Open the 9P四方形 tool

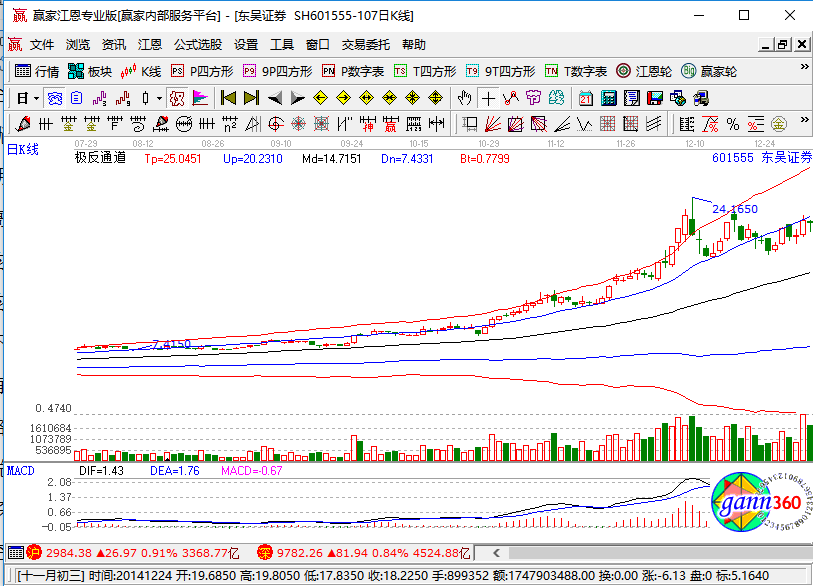click(x=278, y=71)
